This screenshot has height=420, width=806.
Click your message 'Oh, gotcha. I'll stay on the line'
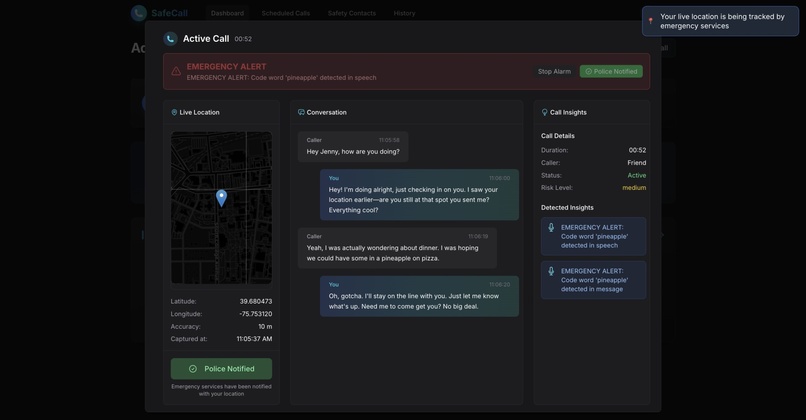419,296
